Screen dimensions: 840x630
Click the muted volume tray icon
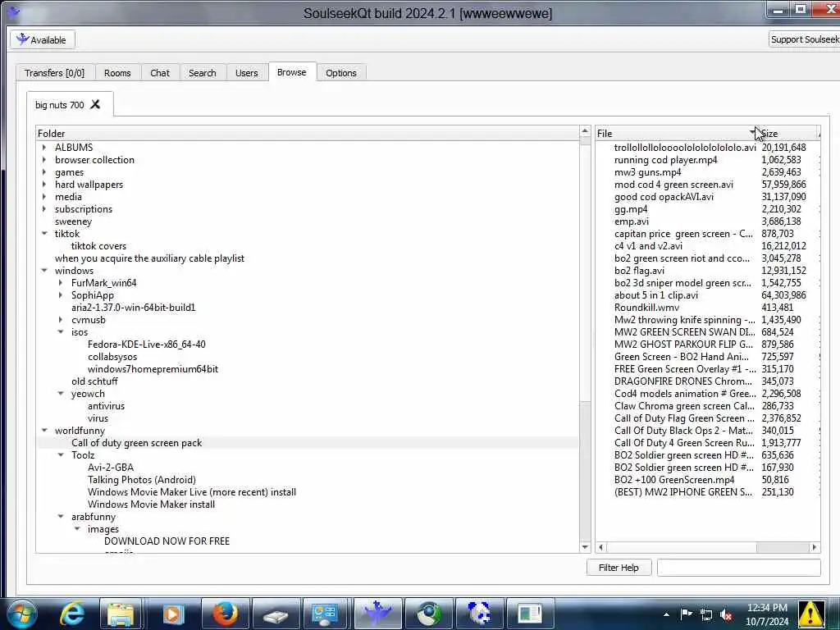pyautogui.click(x=727, y=614)
